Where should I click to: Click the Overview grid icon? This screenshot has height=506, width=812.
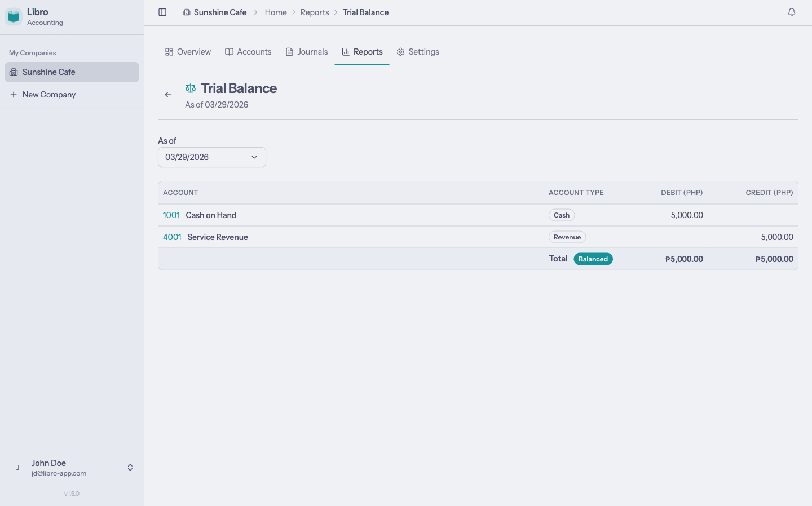pos(169,51)
